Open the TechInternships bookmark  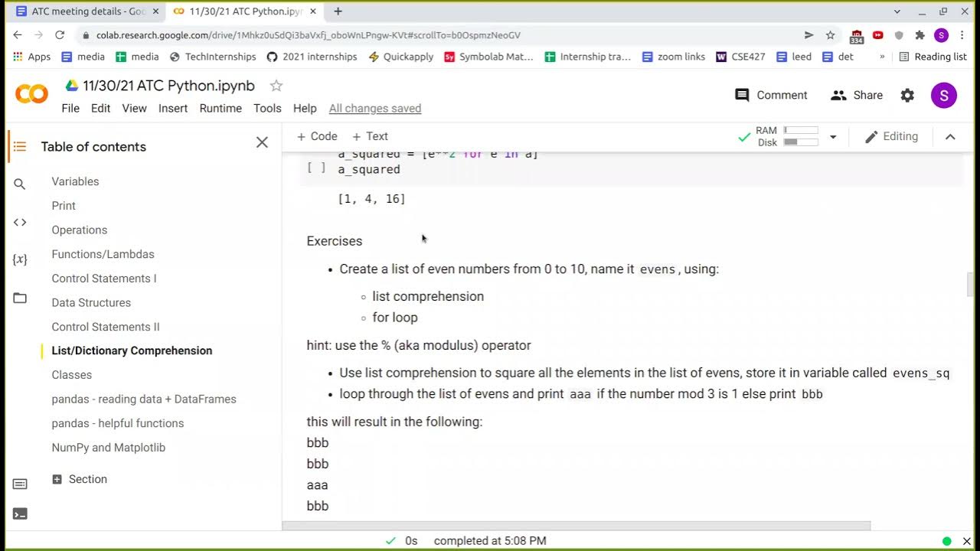point(212,57)
